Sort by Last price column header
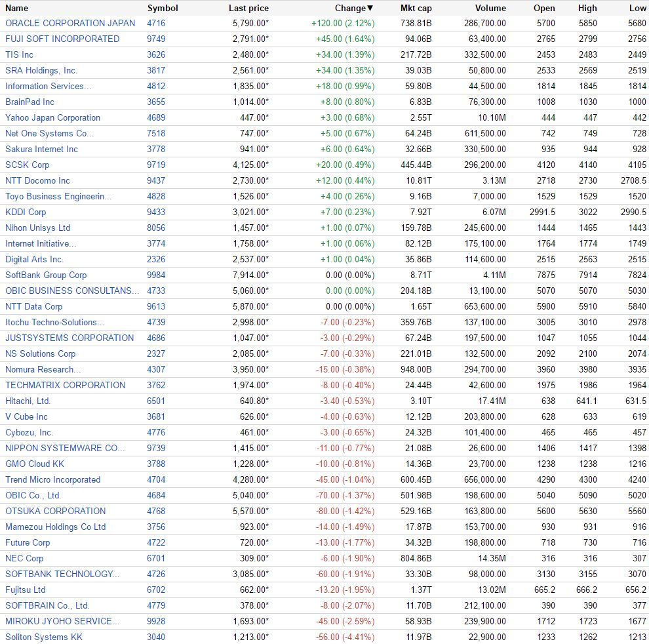Image resolution: width=649 pixels, height=644 pixels. (x=248, y=8)
